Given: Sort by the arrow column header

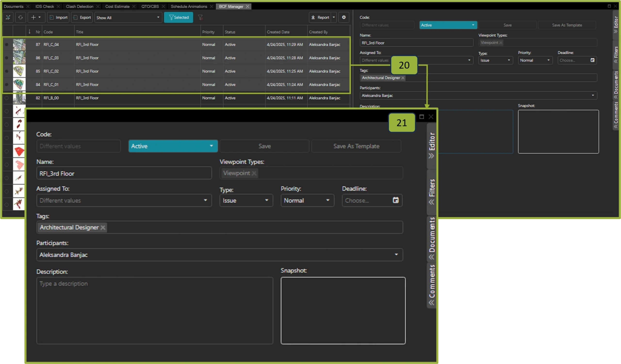Looking at the screenshot, I should coord(29,32).
